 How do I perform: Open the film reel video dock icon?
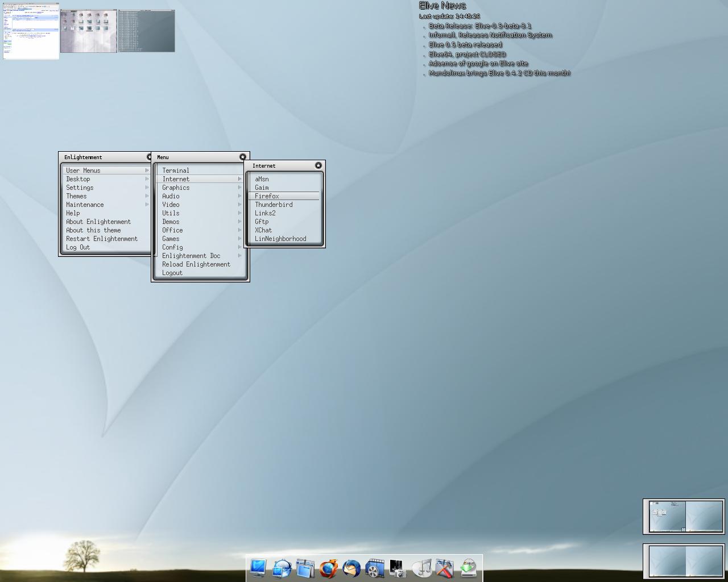coord(375,568)
